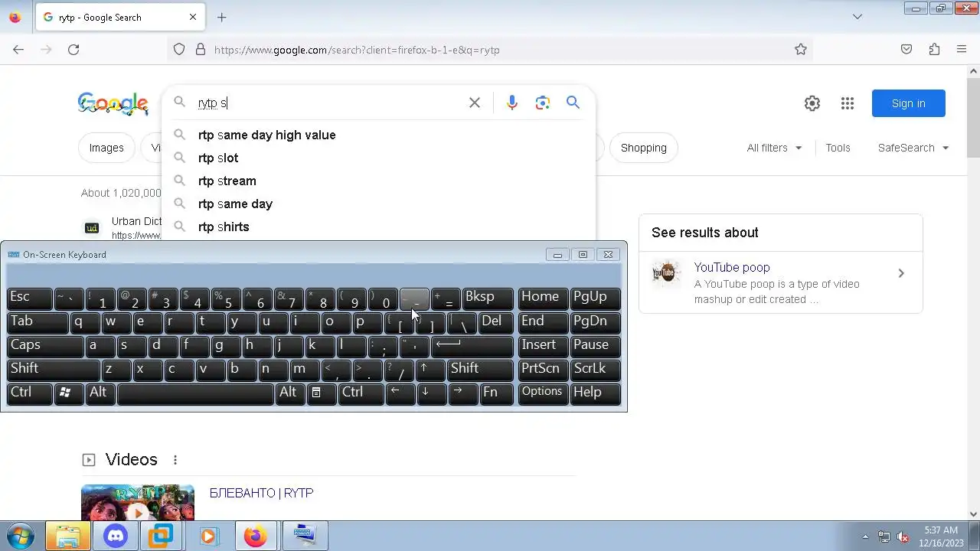Search by image with camera lens icon

(x=543, y=103)
